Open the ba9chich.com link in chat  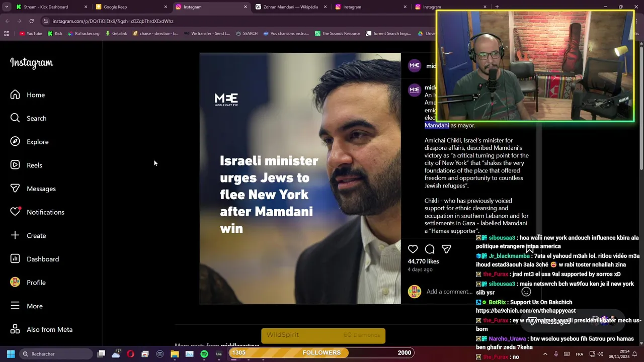[526, 311]
